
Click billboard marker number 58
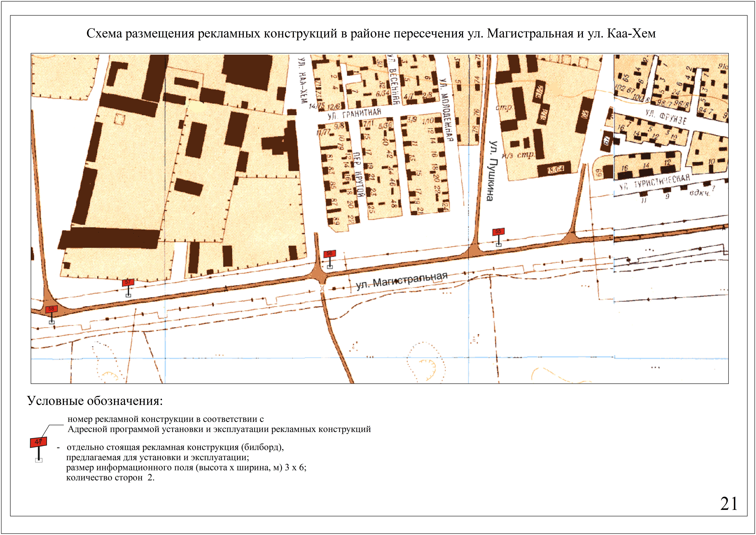point(51,315)
